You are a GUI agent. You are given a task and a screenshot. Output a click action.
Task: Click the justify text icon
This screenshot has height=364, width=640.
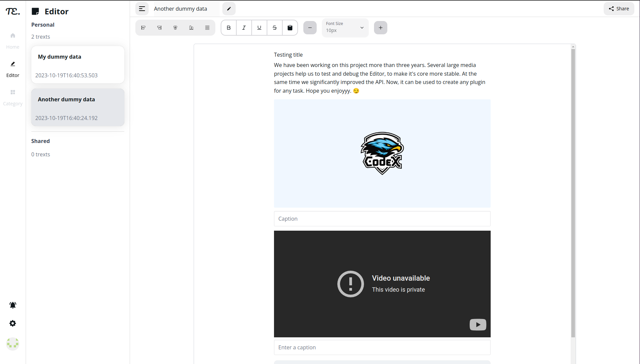click(x=207, y=28)
